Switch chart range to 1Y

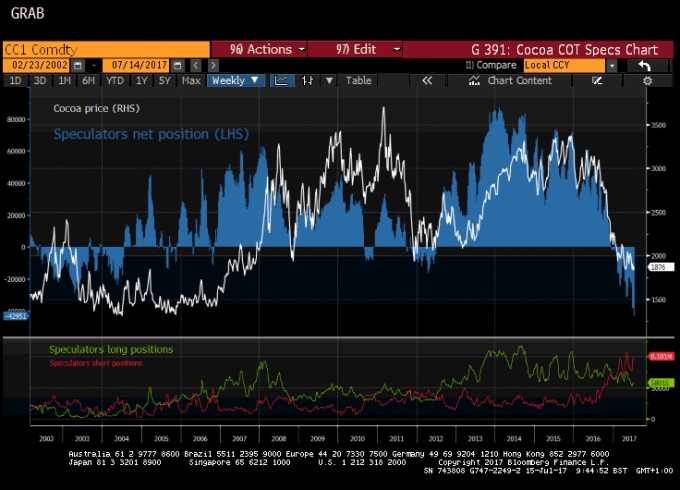coord(141,80)
